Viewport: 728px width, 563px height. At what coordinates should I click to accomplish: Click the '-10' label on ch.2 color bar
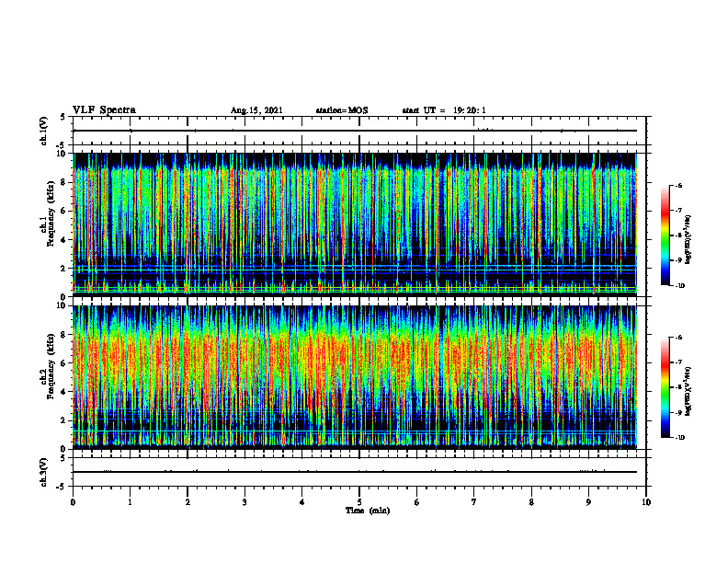click(x=679, y=438)
